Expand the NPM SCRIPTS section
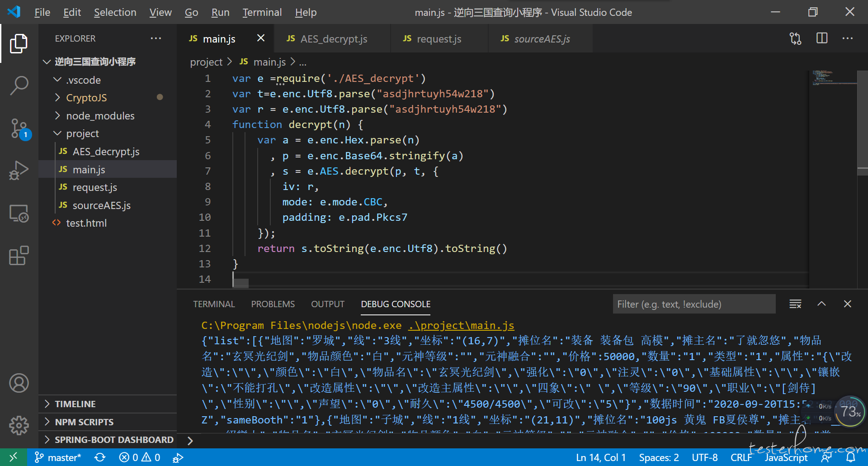Screen dimensions: 868x466 (x=108, y=422)
